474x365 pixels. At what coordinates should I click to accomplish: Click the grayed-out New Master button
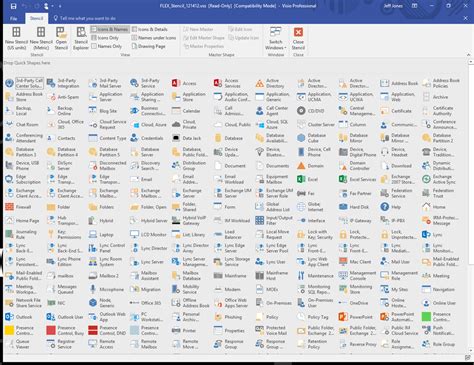coord(198,29)
